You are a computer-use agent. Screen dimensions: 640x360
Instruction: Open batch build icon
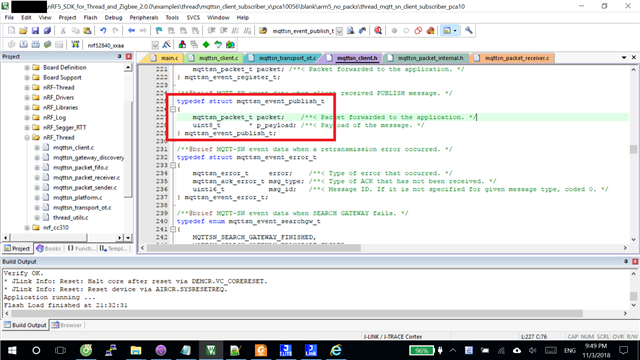click(47, 44)
